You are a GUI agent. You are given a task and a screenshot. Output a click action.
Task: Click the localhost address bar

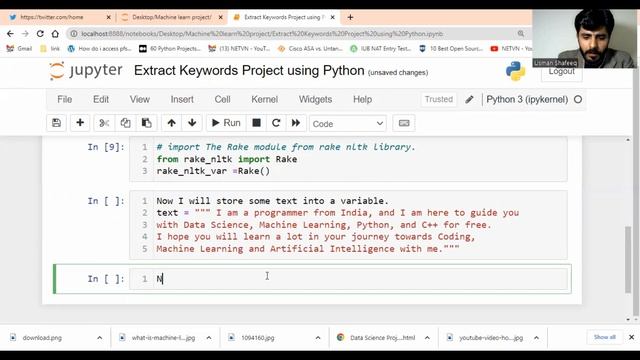tap(261, 33)
